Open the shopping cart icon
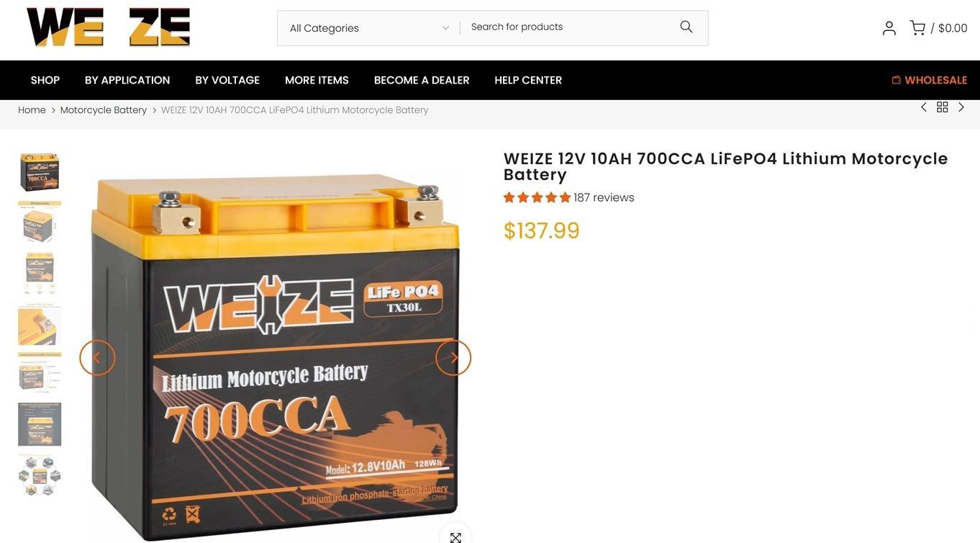 [917, 28]
